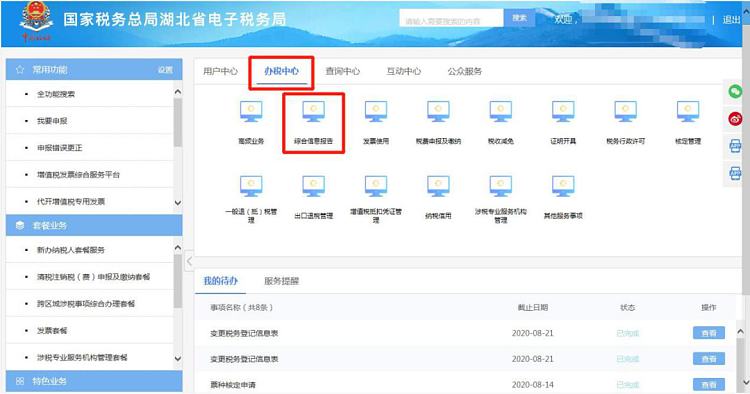This screenshot has height=394, width=750.
Task: Open 全功能搜索 in the sidebar
Action: pos(56,94)
